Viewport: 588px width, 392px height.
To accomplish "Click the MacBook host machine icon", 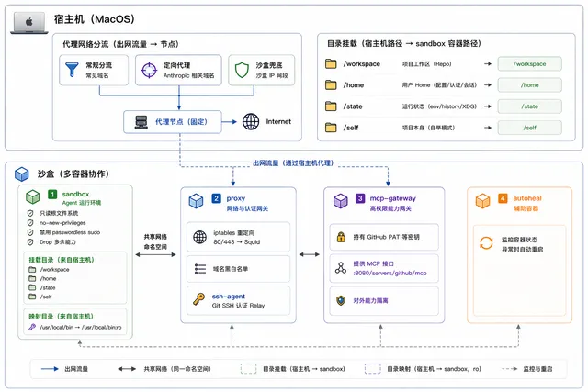I will (29, 23).
